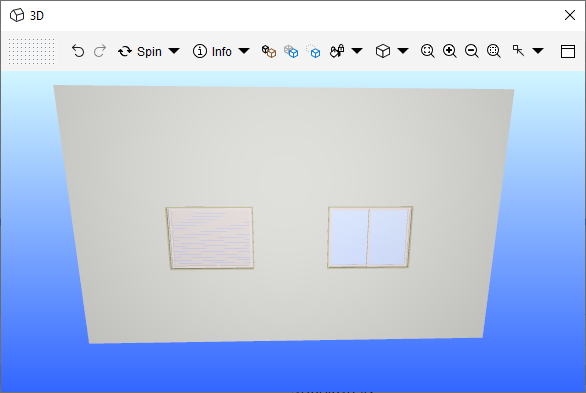
Task: Click the single cube view icon
Action: coord(383,51)
